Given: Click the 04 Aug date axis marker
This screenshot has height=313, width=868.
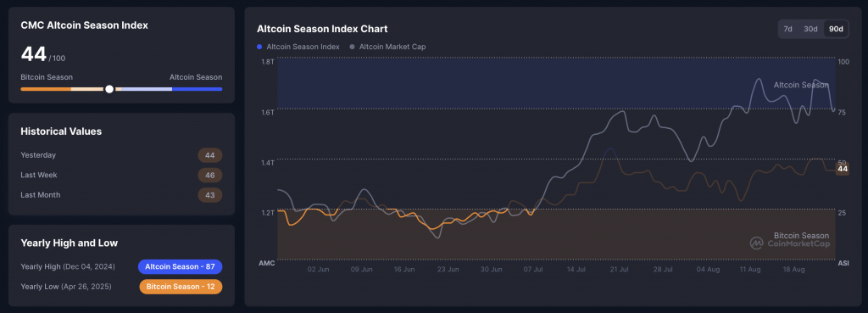Looking at the screenshot, I should tap(708, 270).
